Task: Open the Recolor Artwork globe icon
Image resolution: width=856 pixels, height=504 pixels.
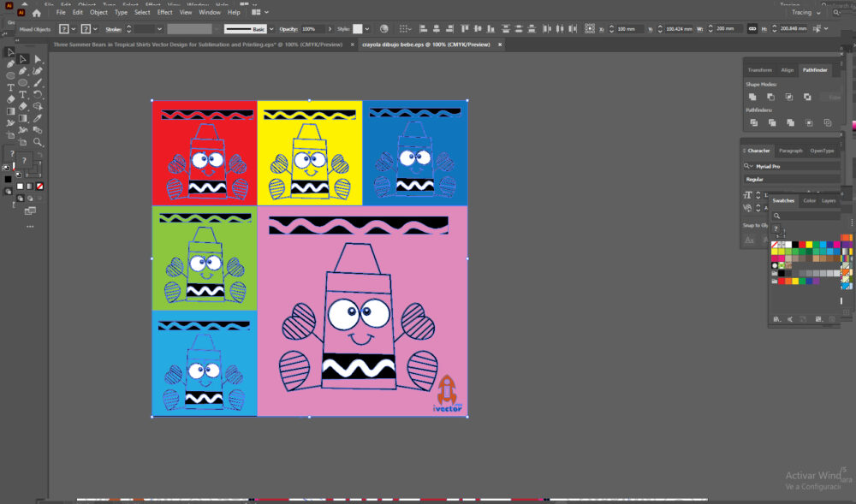Action: (383, 29)
